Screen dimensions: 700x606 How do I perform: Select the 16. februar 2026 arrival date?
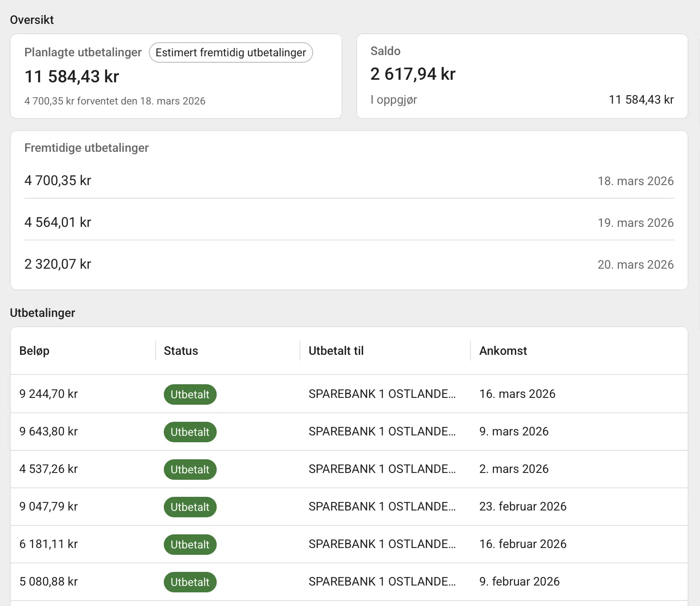click(x=523, y=544)
